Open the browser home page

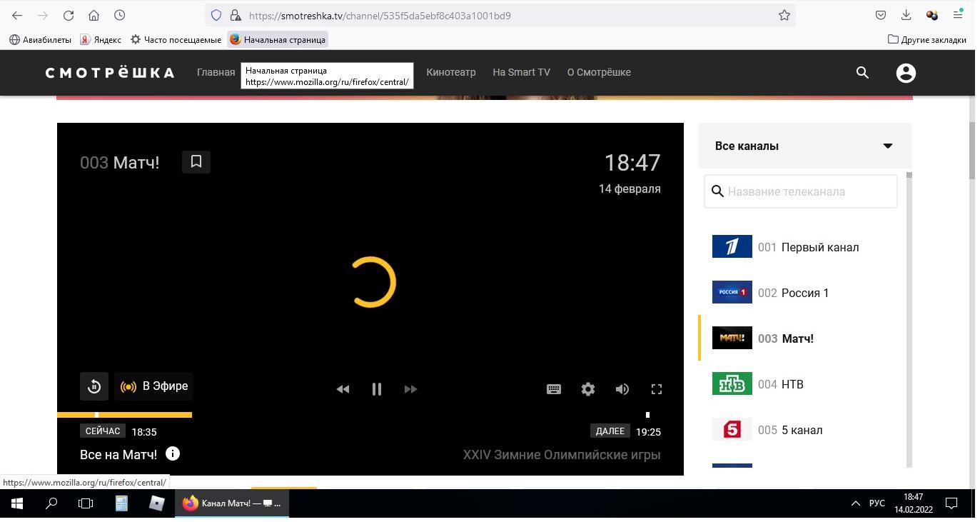click(x=94, y=15)
